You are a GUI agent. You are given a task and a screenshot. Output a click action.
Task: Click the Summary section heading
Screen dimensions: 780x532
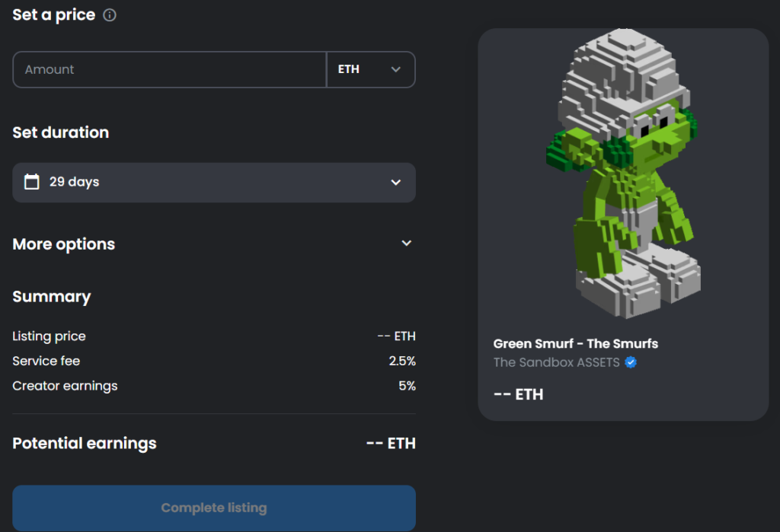(52, 297)
